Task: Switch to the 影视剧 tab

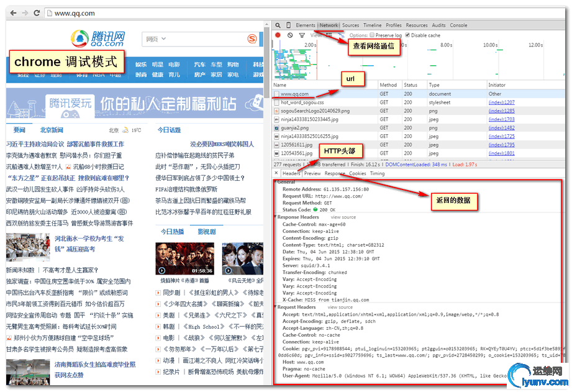Action: pos(206,231)
